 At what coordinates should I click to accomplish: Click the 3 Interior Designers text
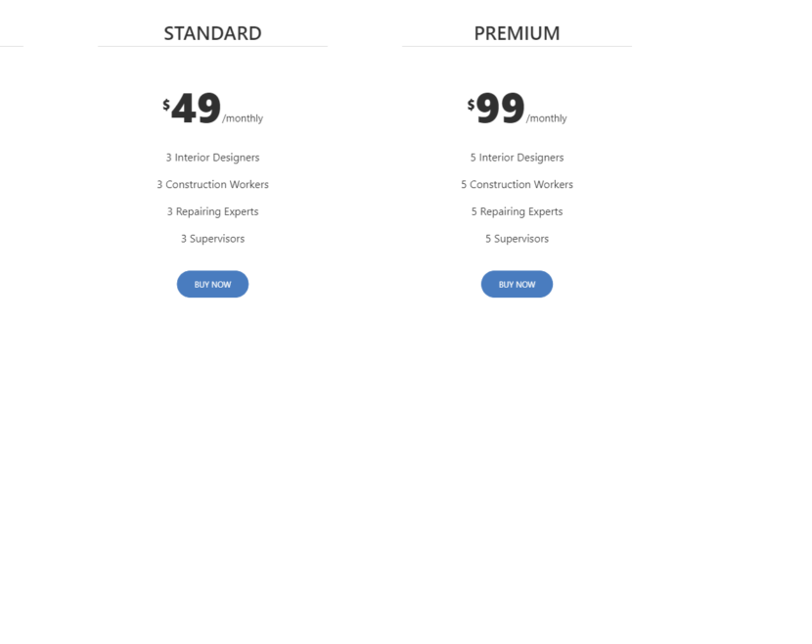(212, 158)
